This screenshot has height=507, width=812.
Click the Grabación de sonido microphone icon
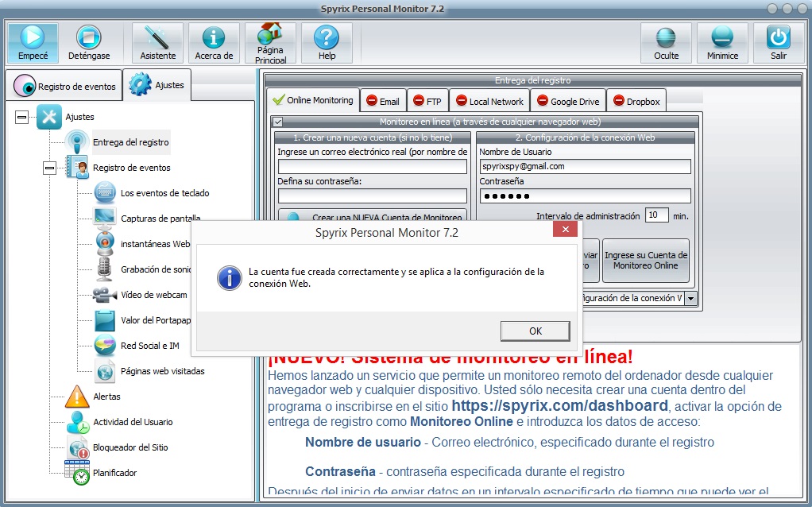point(105,269)
